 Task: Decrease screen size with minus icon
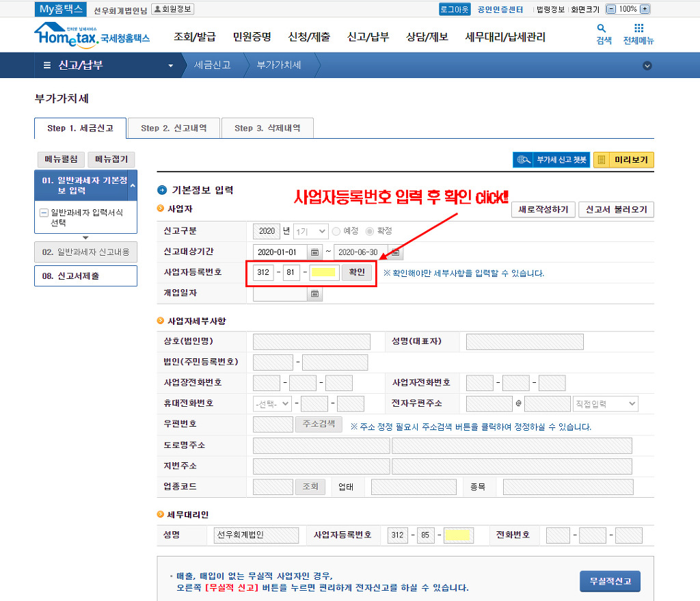(611, 9)
